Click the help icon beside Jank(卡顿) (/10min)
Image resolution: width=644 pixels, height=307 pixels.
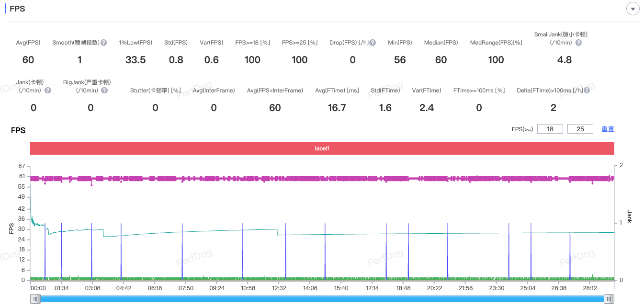pyautogui.click(x=48, y=91)
